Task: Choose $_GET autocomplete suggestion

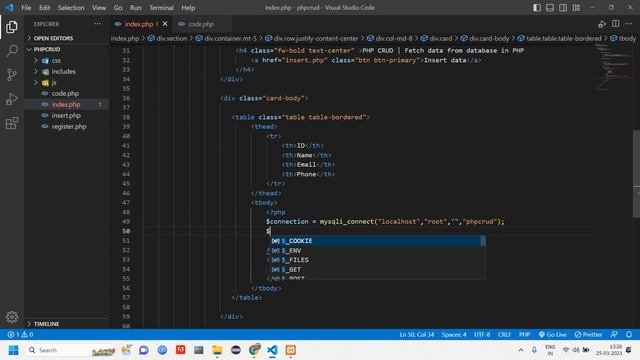Action: pyautogui.click(x=378, y=269)
